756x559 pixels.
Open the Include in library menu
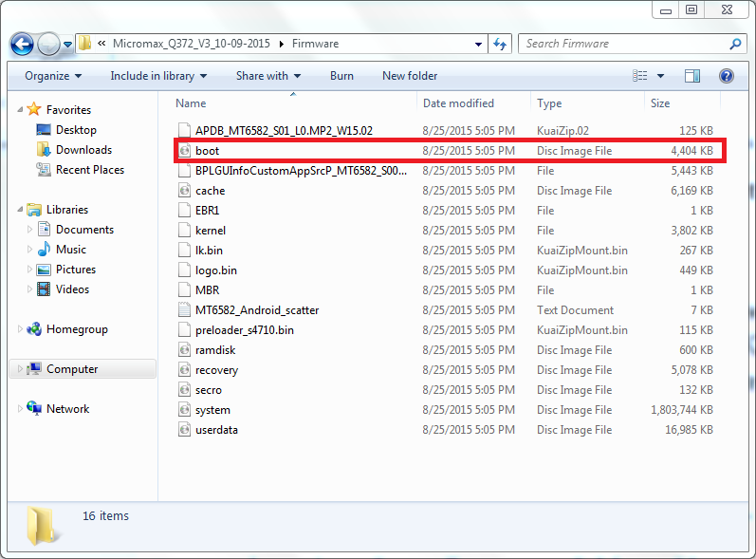pyautogui.click(x=158, y=76)
